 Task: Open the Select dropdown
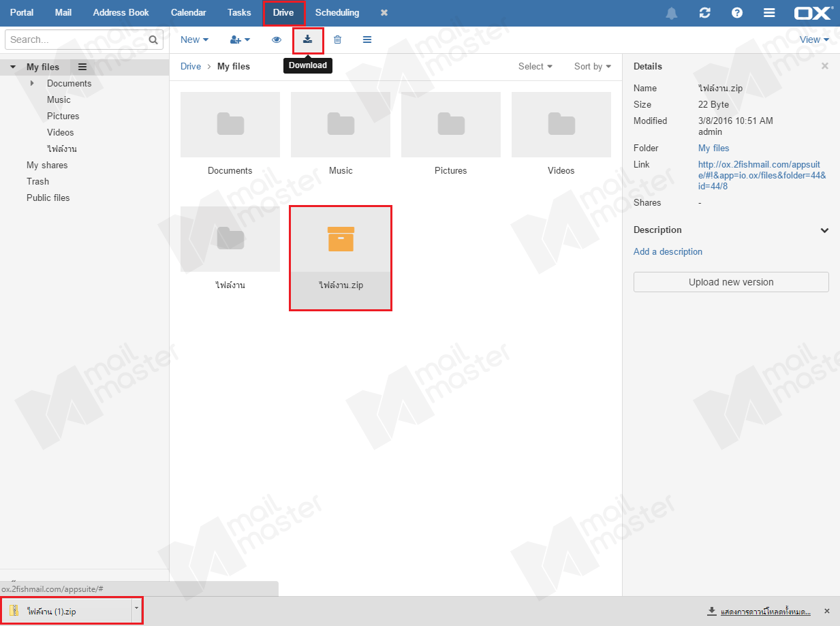535,66
